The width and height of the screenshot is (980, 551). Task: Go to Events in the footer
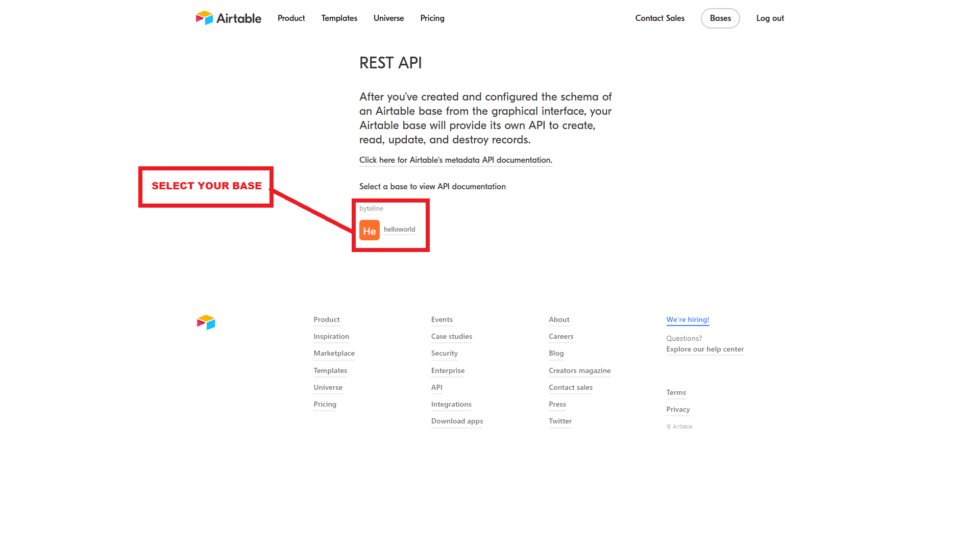pyautogui.click(x=442, y=320)
